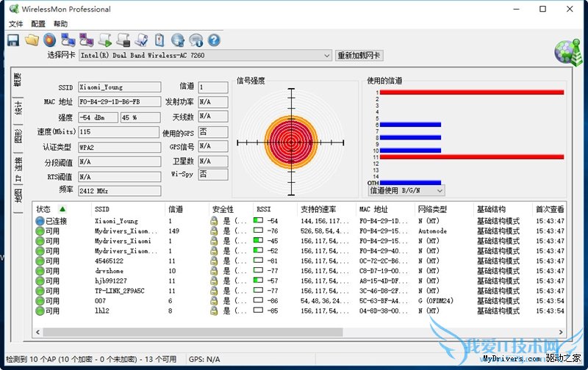The image size is (588, 370).
Task: Switch to the 地图 side tab
Action: (x=18, y=196)
